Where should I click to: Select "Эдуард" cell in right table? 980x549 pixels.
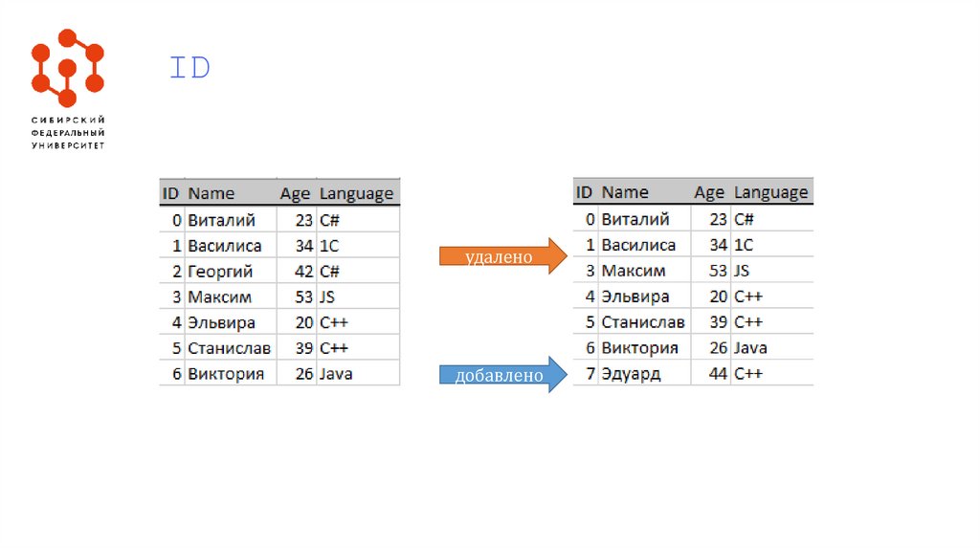pyautogui.click(x=631, y=374)
